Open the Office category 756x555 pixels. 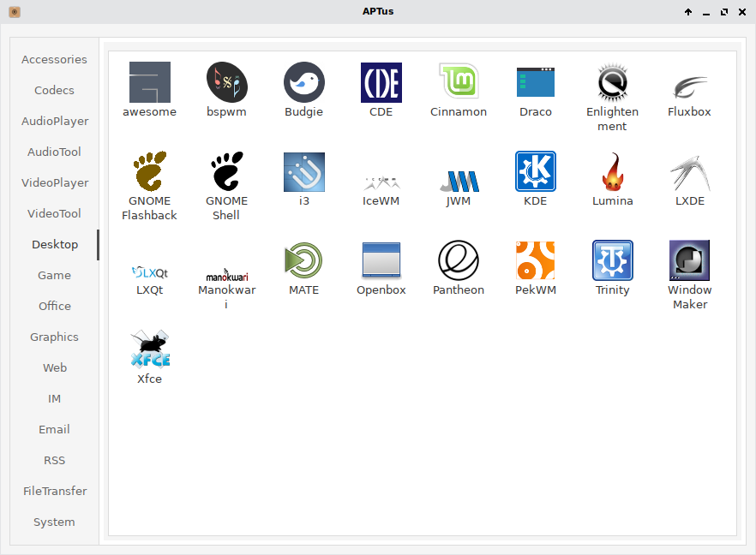click(55, 306)
